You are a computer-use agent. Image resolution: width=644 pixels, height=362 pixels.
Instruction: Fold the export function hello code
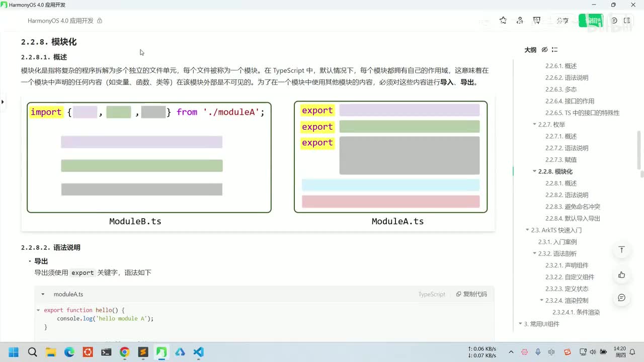38,310
